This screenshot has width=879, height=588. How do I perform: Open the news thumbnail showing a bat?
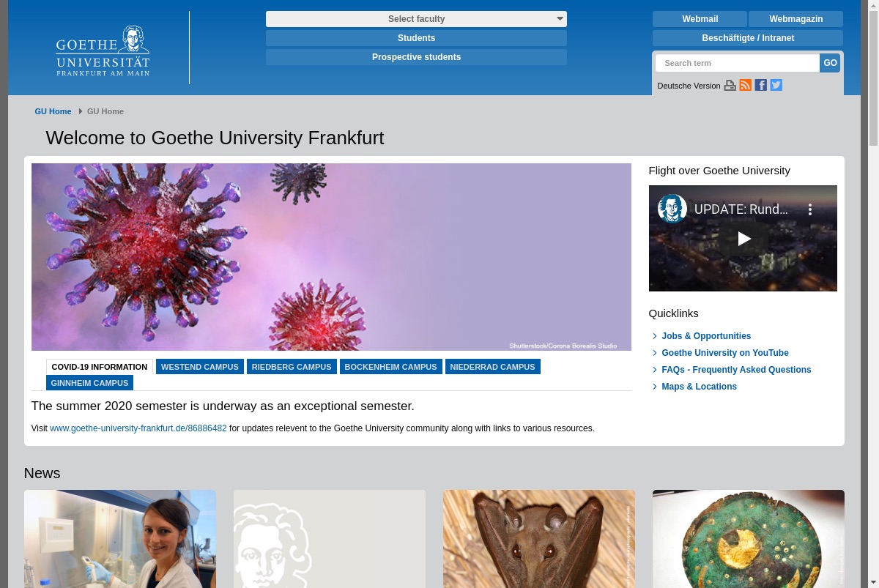539,539
